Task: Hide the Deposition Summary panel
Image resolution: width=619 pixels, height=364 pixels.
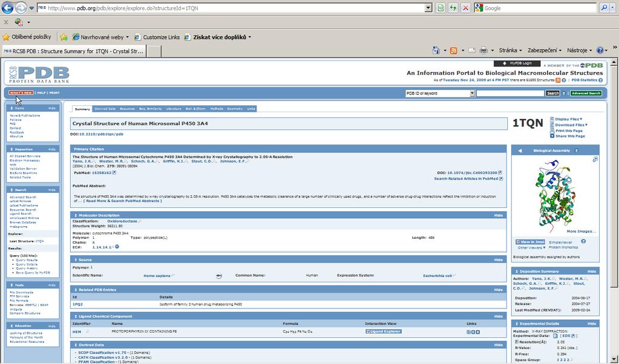Action: click(x=591, y=271)
